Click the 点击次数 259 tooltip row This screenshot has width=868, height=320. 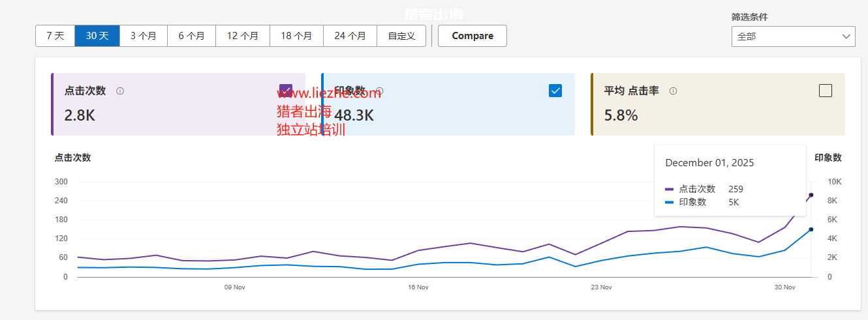(704, 189)
